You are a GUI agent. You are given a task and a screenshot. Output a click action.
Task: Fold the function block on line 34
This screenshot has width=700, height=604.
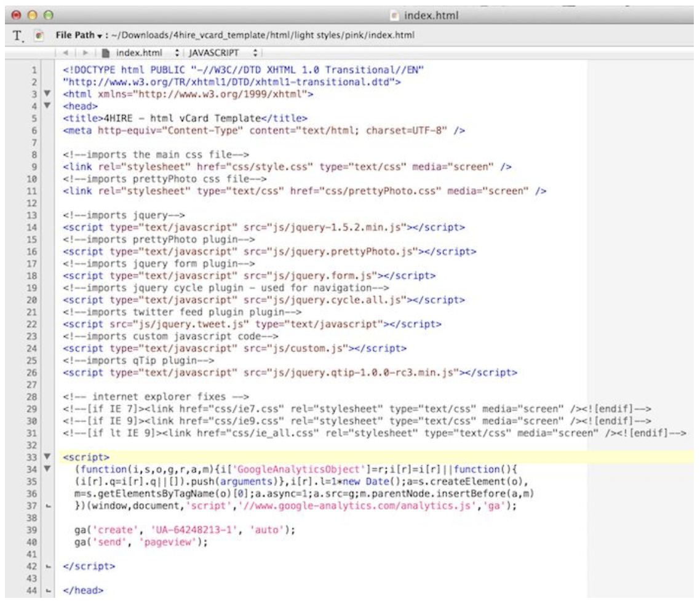point(47,470)
